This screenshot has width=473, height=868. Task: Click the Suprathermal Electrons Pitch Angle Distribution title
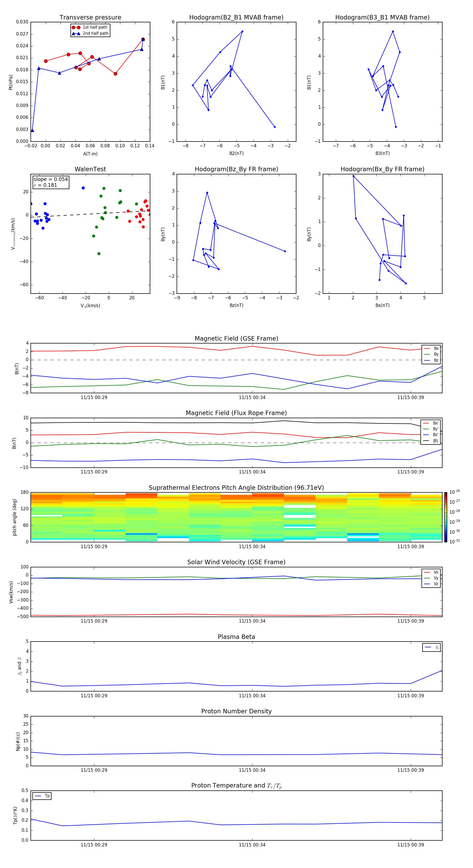pos(236,488)
